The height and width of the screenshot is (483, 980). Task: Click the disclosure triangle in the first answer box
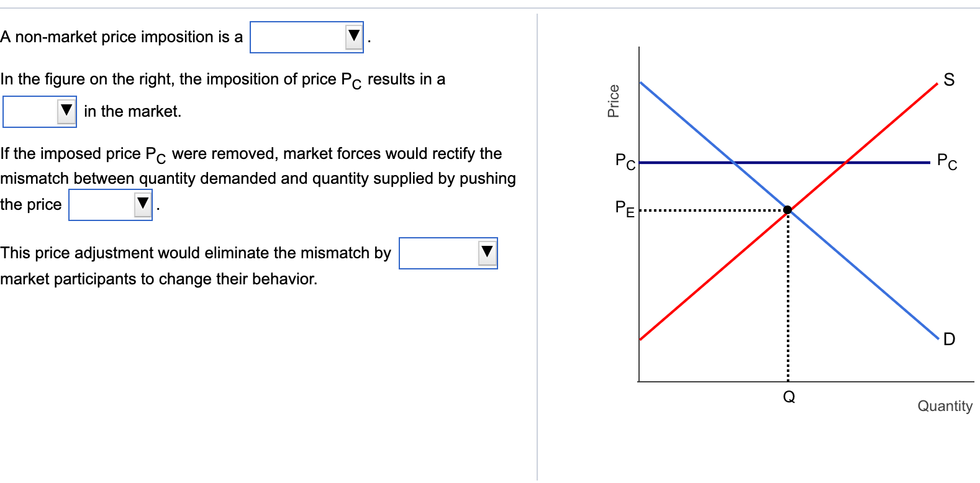[352, 36]
